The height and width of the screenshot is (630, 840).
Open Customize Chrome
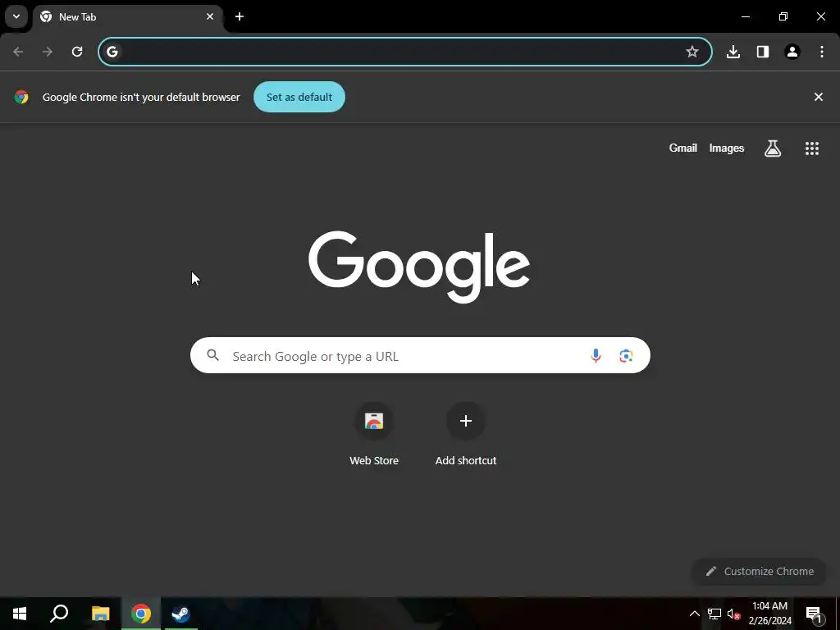(759, 571)
